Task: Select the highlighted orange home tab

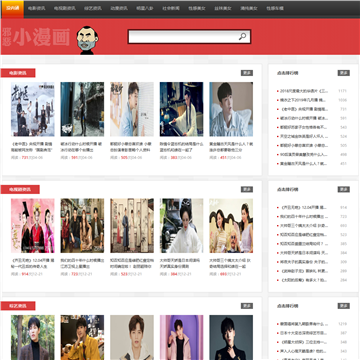Action: 13,8
